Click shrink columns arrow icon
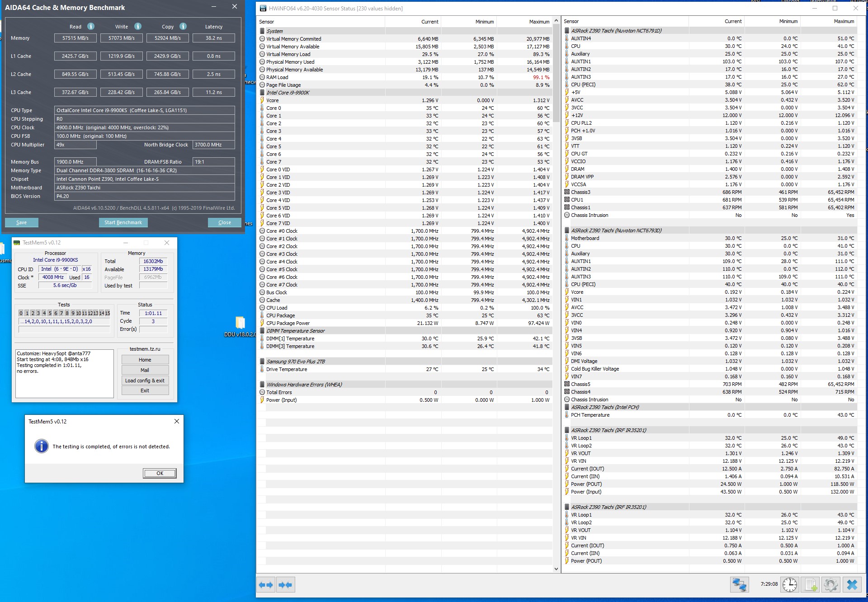 (285, 585)
